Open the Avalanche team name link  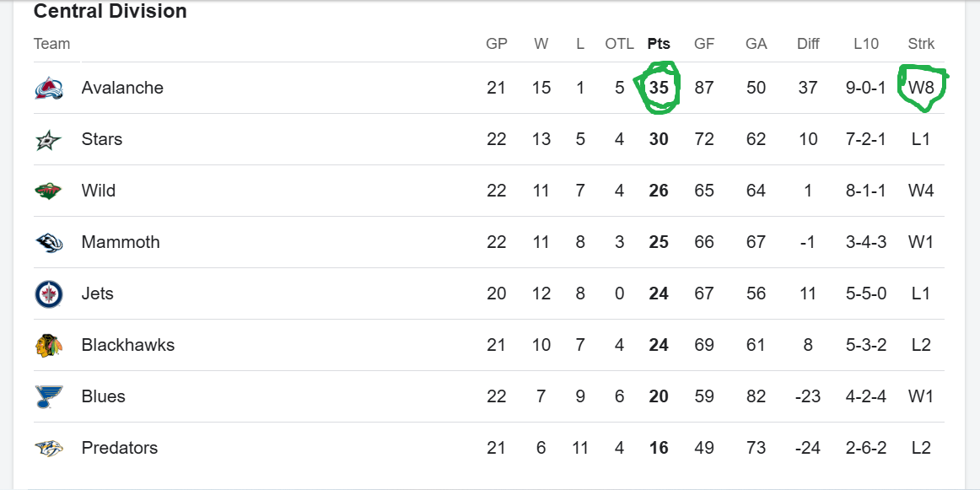pyautogui.click(x=122, y=88)
